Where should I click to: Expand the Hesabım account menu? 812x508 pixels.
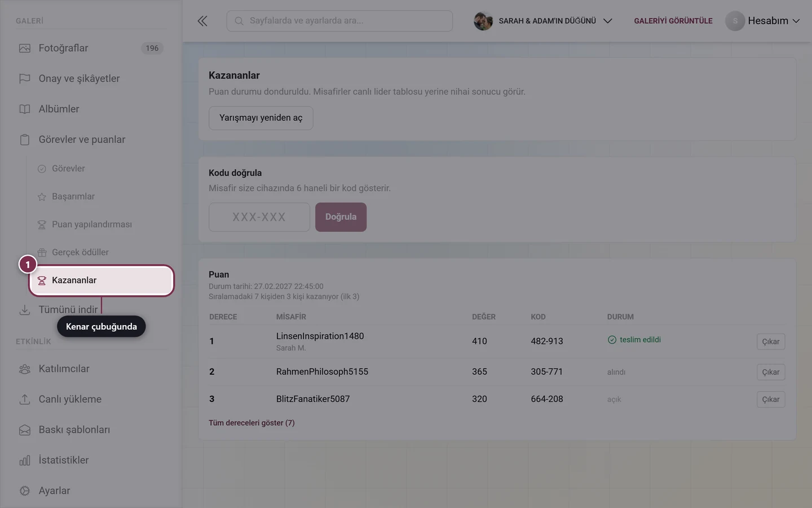click(763, 21)
